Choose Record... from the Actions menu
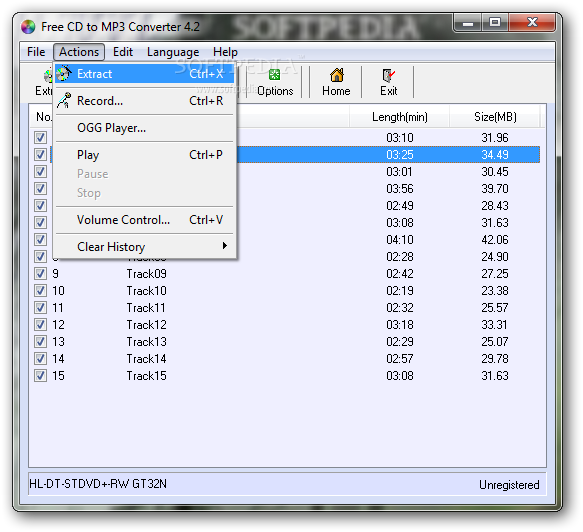Viewport: 583px width, 532px height. tap(144, 101)
